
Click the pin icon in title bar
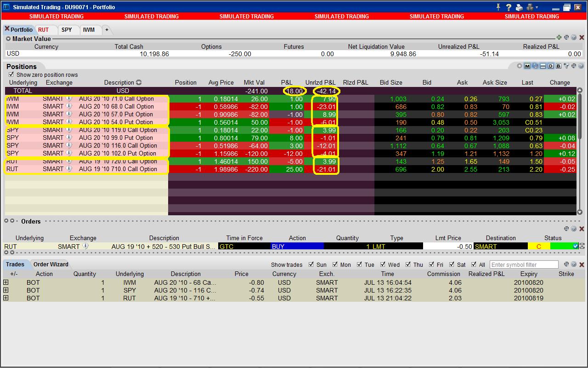coord(498,7)
